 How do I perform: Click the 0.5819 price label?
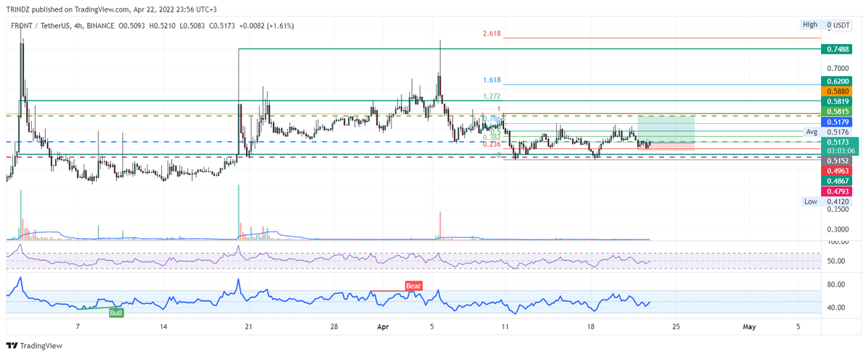(x=835, y=102)
